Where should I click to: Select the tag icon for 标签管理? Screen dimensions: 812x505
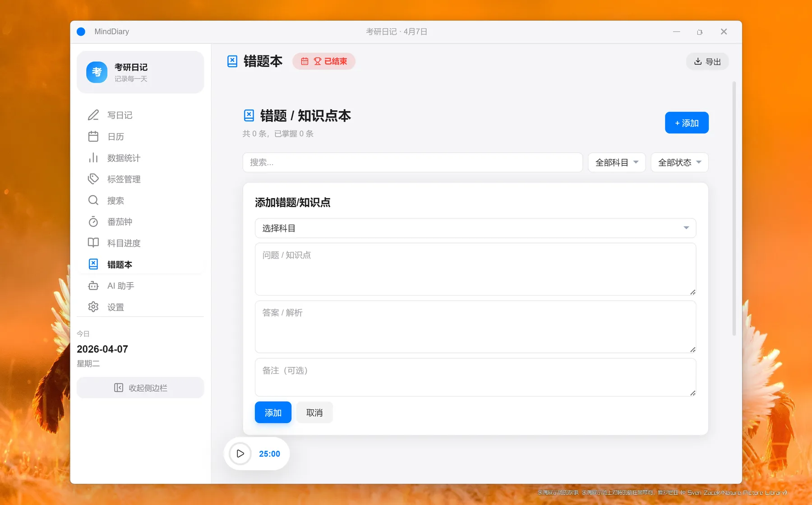pyautogui.click(x=93, y=179)
